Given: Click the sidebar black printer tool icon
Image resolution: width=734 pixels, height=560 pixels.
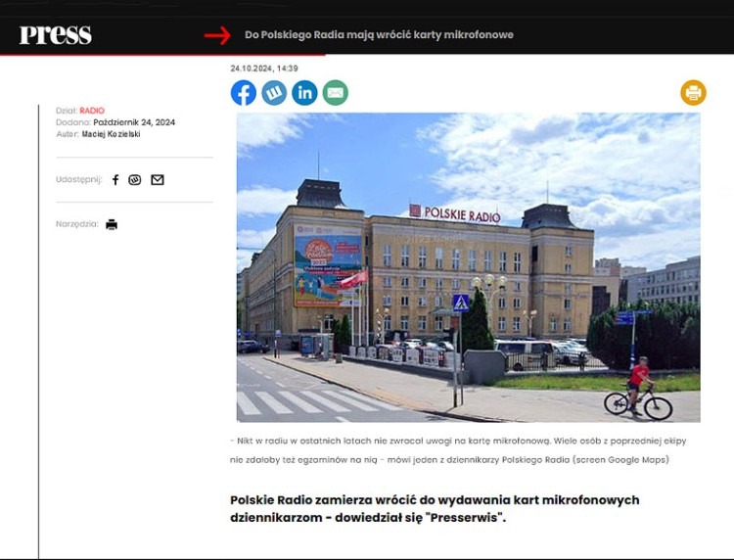Looking at the screenshot, I should pos(112,225).
